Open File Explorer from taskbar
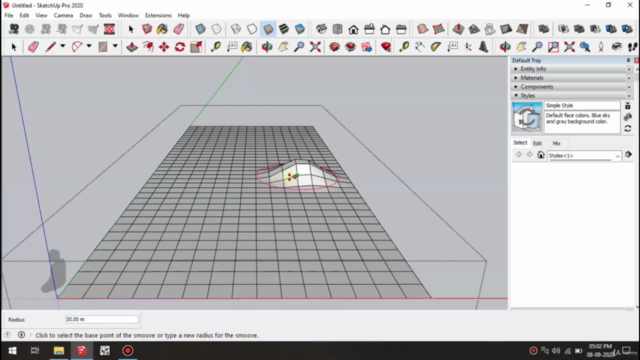This screenshot has width=640, height=360. [58, 351]
